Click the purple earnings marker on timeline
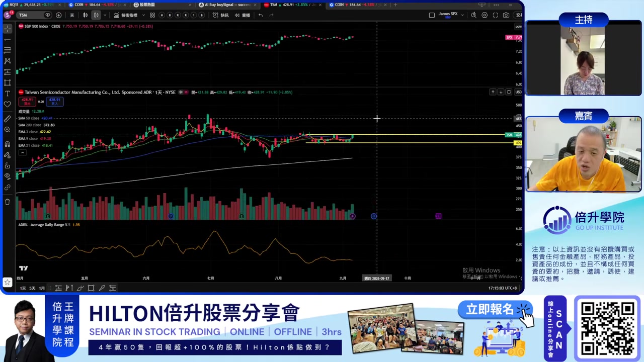The height and width of the screenshot is (362, 644). 438,216
